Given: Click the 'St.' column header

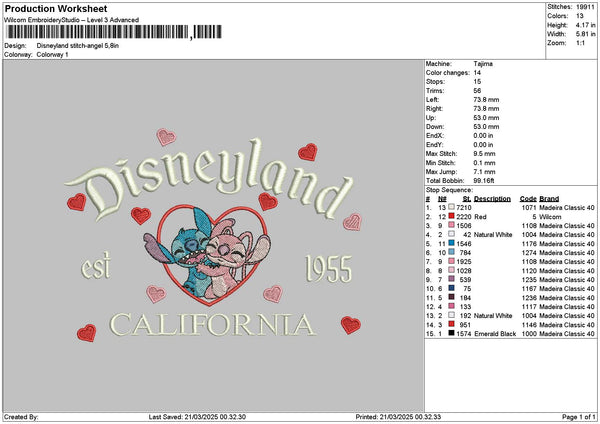Looking at the screenshot, I should [467, 199].
